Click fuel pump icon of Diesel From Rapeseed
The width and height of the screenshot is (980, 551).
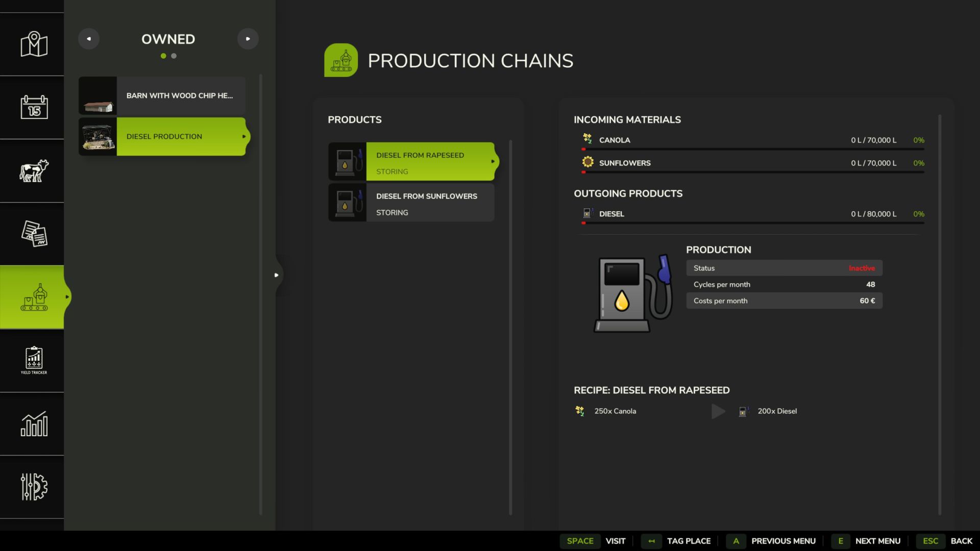tap(347, 161)
